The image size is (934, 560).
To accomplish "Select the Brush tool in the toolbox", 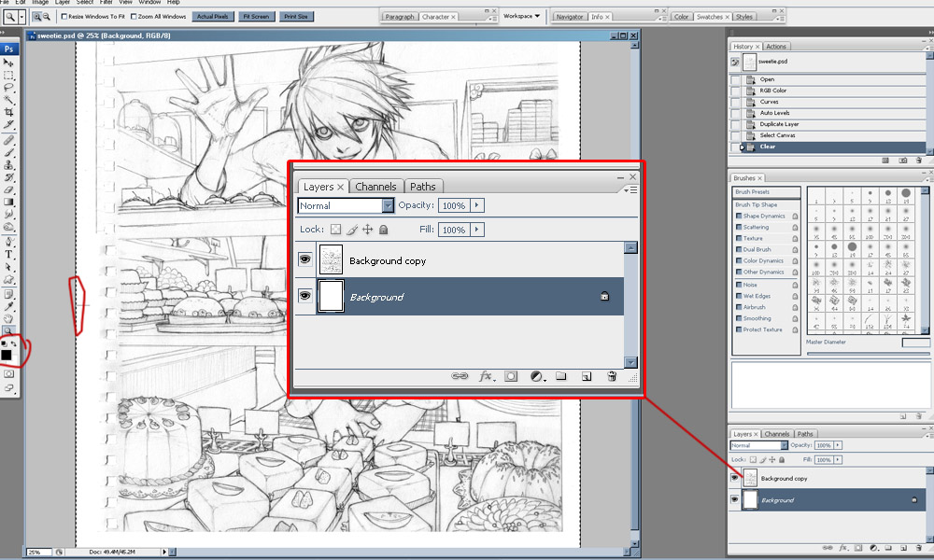I will click(x=8, y=153).
